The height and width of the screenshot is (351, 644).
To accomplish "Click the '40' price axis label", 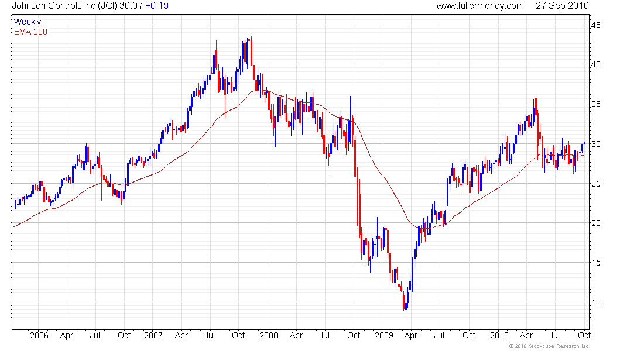I will tap(595, 64).
